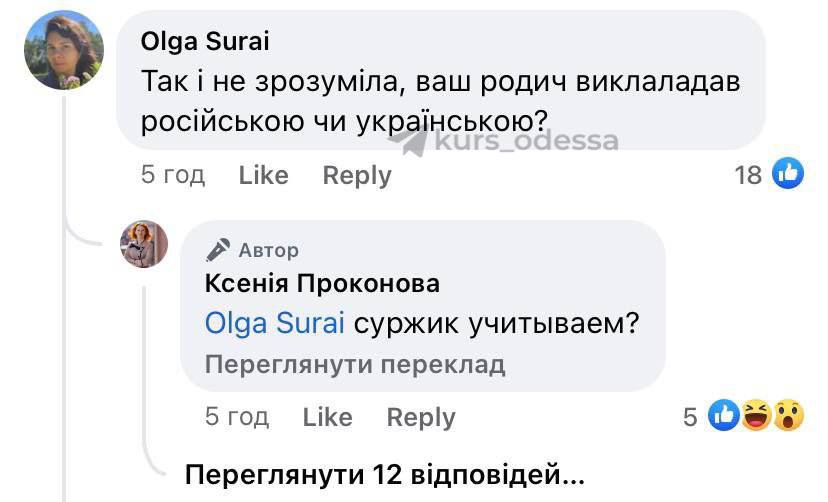Click the microphone Автор badge icon

pos(218,249)
